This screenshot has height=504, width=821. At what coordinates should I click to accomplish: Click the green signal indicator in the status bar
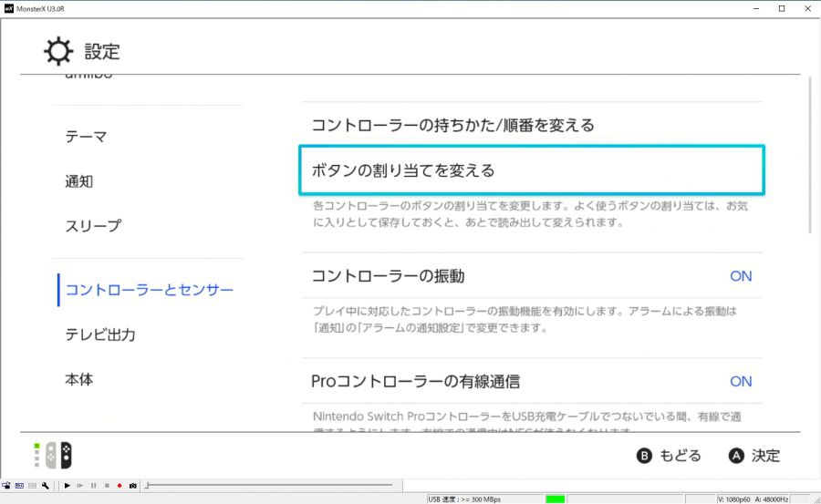pyautogui.click(x=555, y=499)
